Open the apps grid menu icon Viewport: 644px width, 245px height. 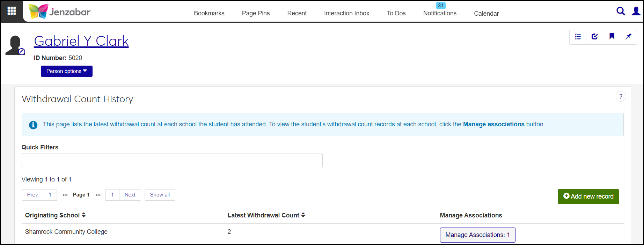tap(12, 11)
